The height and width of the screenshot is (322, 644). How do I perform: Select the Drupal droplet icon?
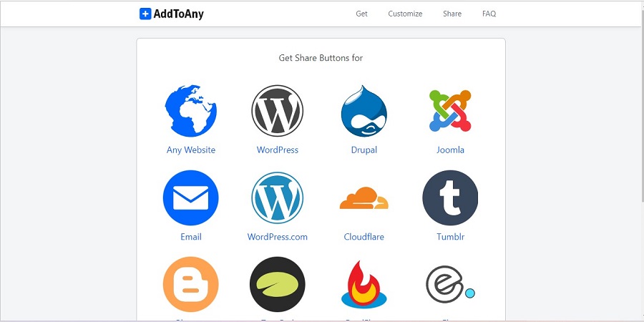point(364,111)
